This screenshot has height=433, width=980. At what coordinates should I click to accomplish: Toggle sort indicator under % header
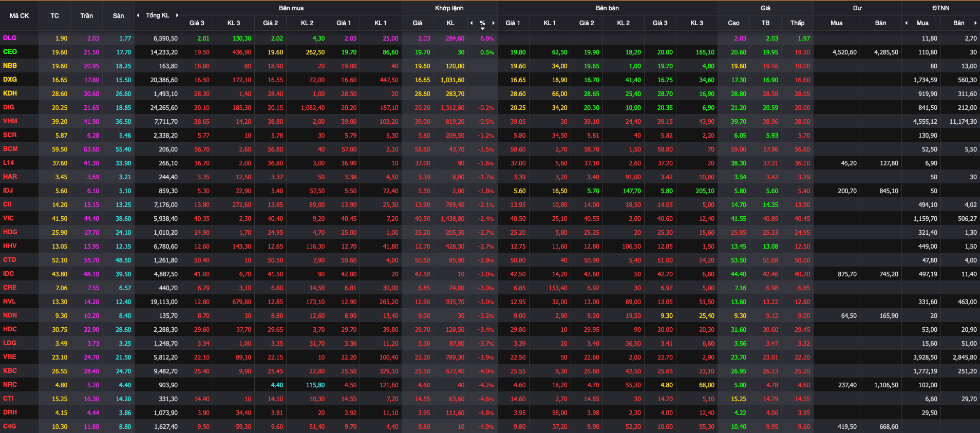pyautogui.click(x=482, y=29)
